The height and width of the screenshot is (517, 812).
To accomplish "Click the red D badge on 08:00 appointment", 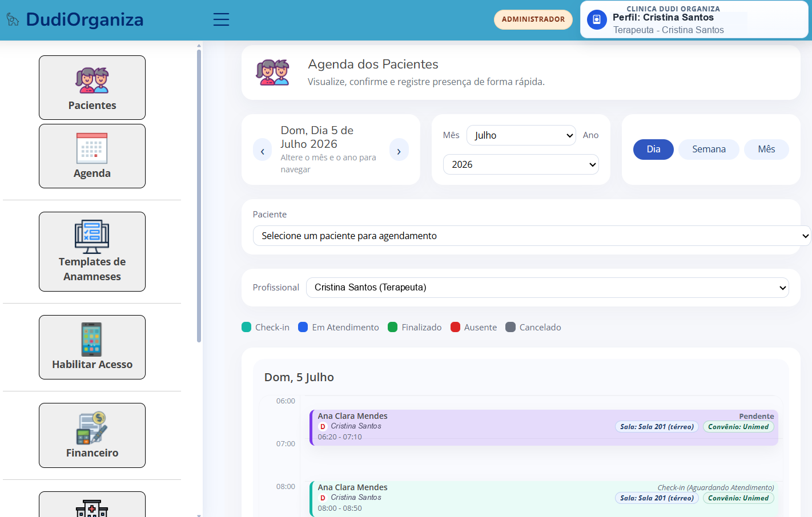I will coord(323,498).
